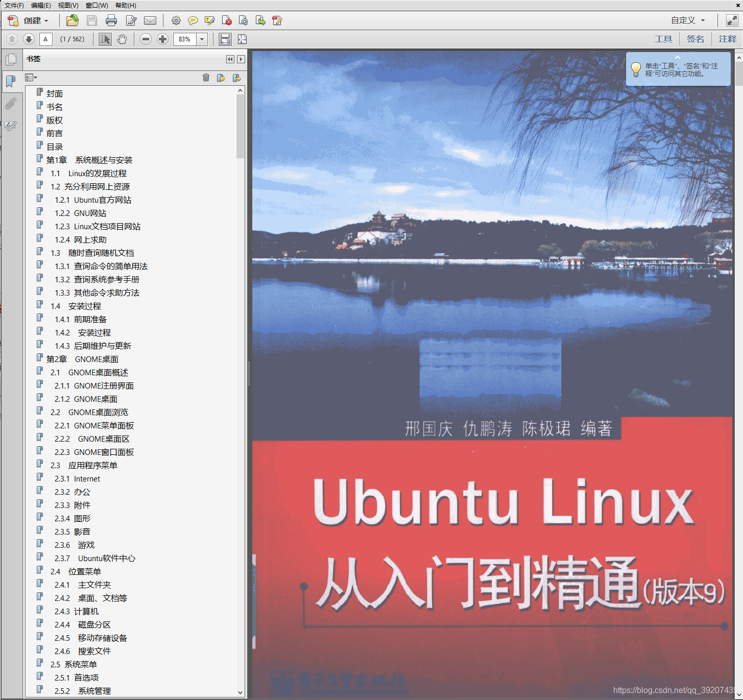Screen dimensions: 743x700
Task: Go to bookmark 1.2.1 Ubuntu官方网站
Action: pos(93,200)
